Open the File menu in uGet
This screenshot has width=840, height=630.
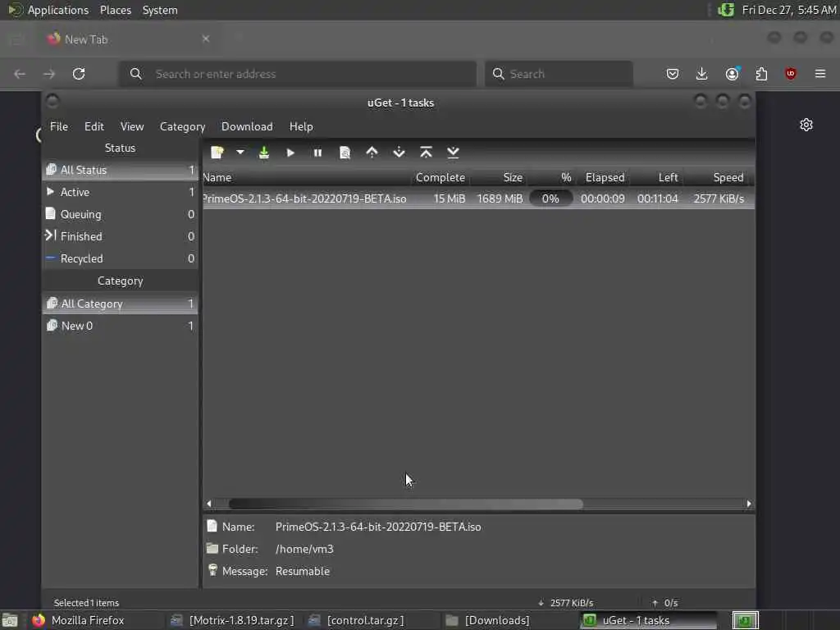[x=59, y=126]
